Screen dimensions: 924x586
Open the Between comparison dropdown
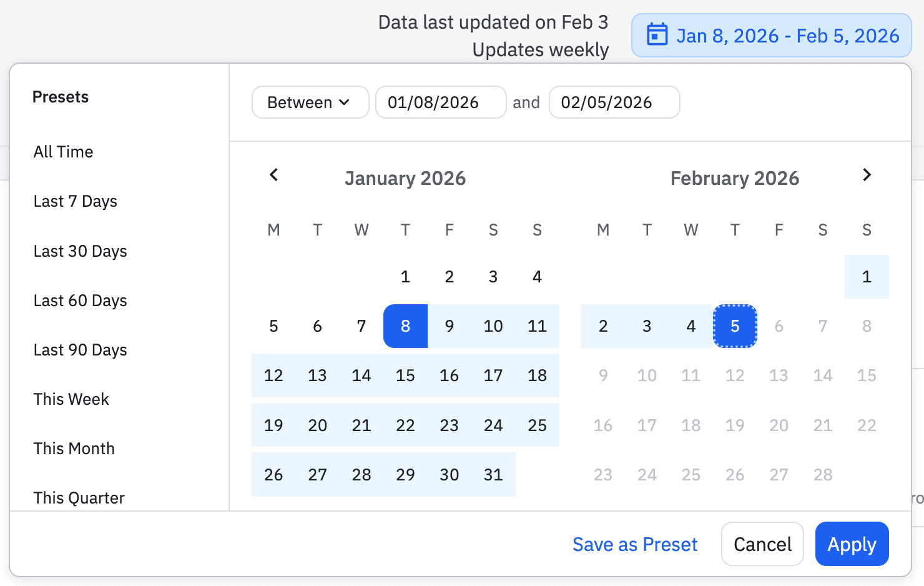310,102
